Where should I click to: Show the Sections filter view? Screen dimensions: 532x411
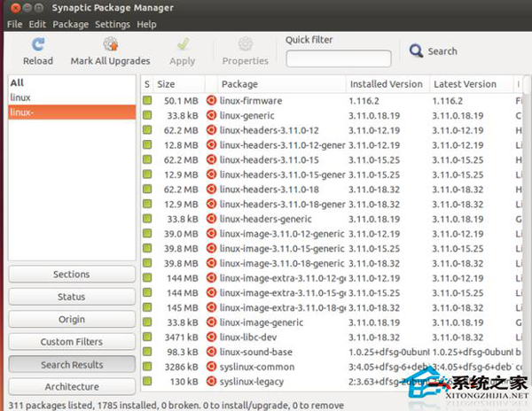[x=72, y=274]
